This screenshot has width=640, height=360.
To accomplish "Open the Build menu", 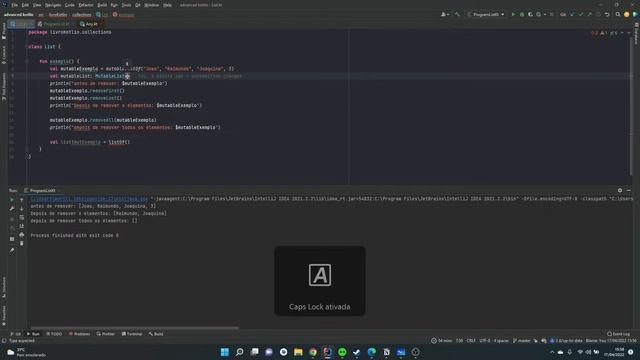I will 102,5.
